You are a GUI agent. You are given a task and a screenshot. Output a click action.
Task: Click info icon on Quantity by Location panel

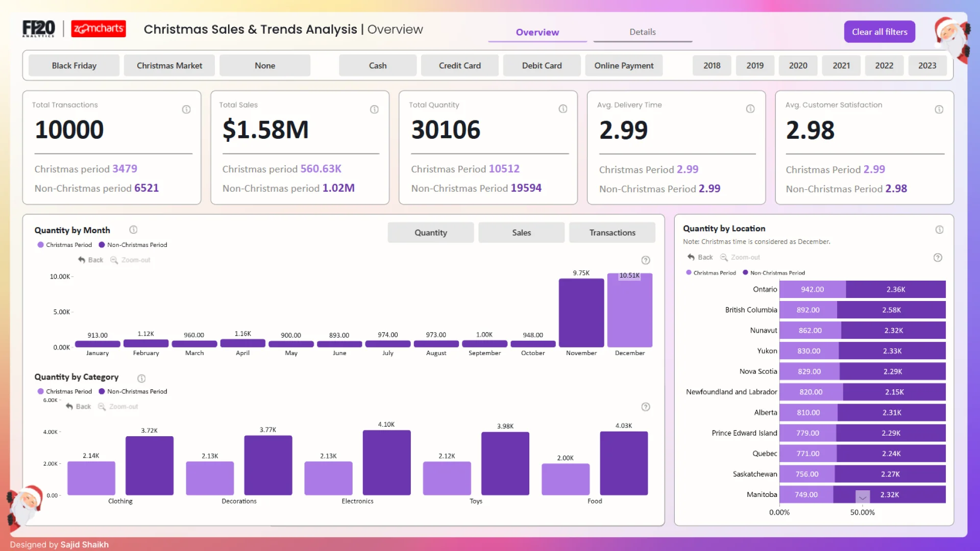point(939,230)
